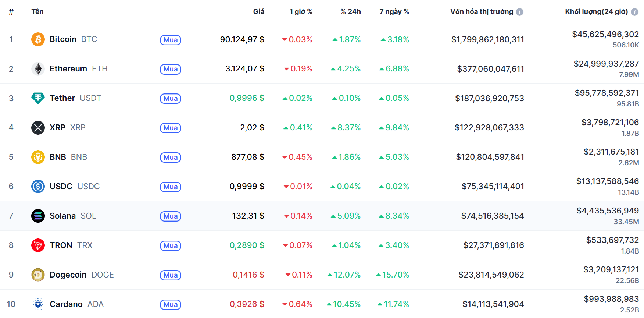This screenshot has width=644, height=318.
Task: Click BNB 1-hour change 0.45%
Action: [x=297, y=157]
